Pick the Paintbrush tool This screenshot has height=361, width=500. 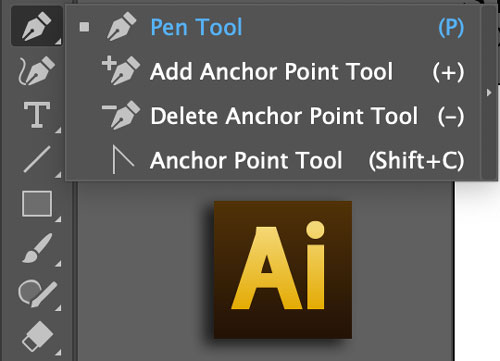click(x=37, y=248)
